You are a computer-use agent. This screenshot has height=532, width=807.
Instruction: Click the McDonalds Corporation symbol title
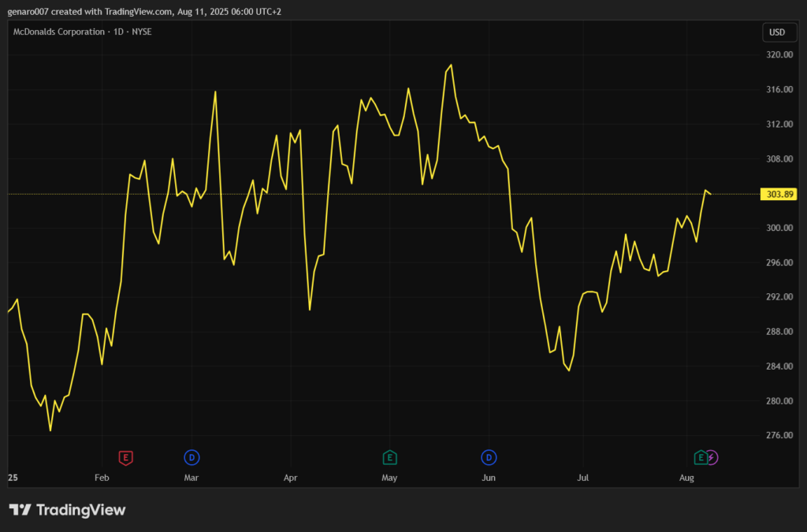click(x=59, y=32)
